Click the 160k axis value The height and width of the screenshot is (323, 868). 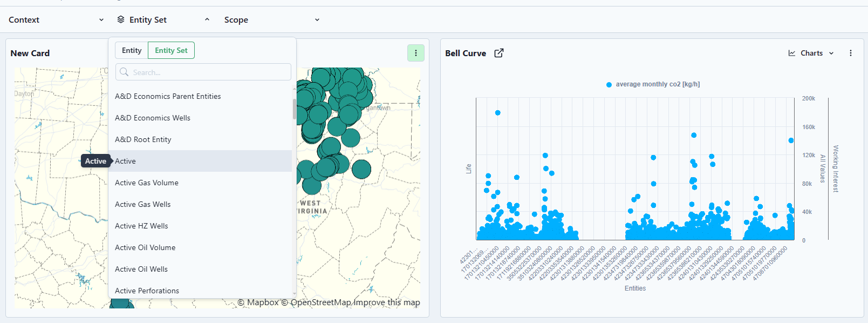pos(808,127)
